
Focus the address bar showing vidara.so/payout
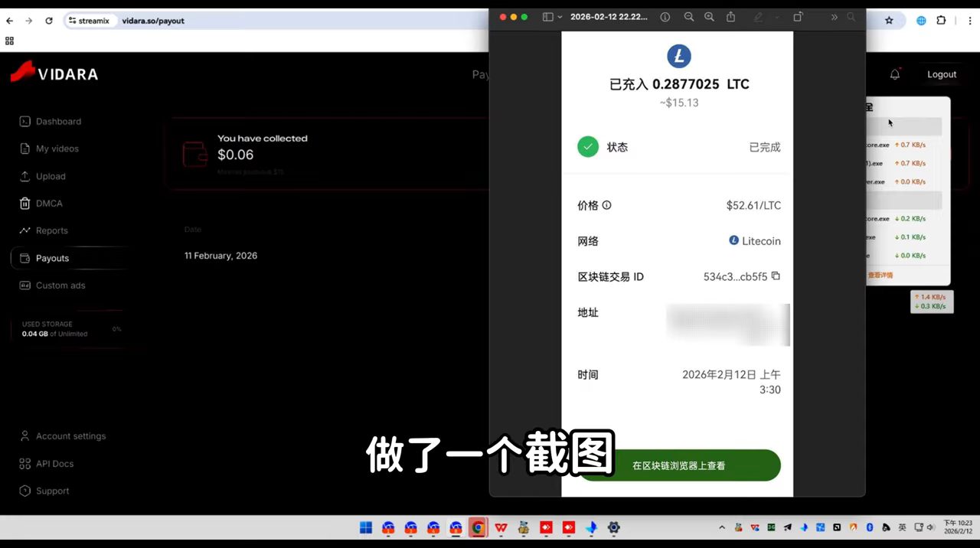153,21
